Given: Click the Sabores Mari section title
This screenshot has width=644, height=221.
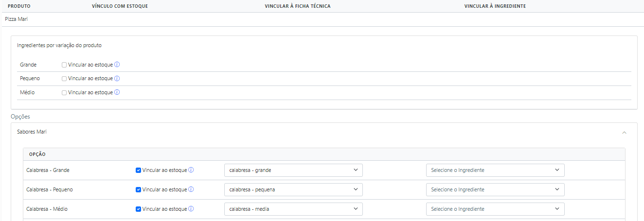Looking at the screenshot, I should click(32, 132).
